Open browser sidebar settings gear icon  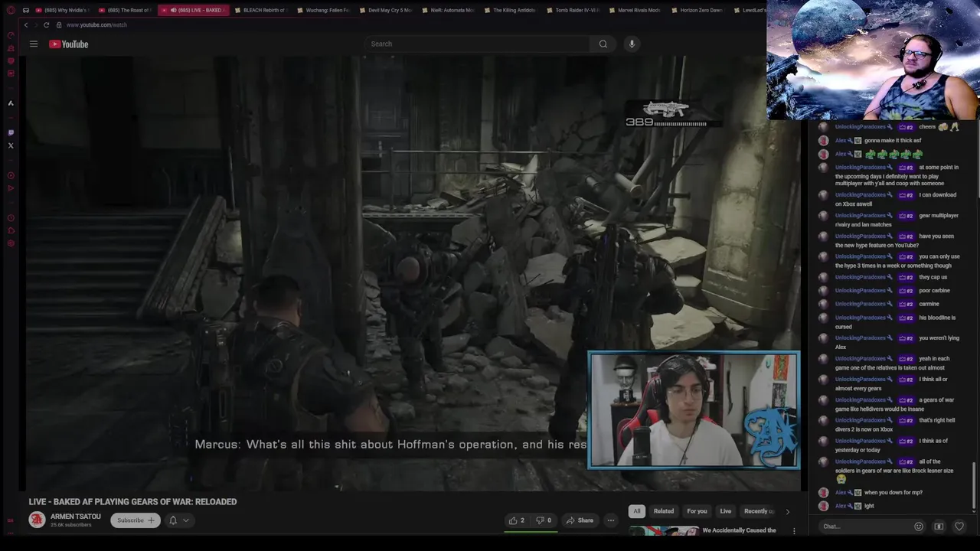[11, 243]
